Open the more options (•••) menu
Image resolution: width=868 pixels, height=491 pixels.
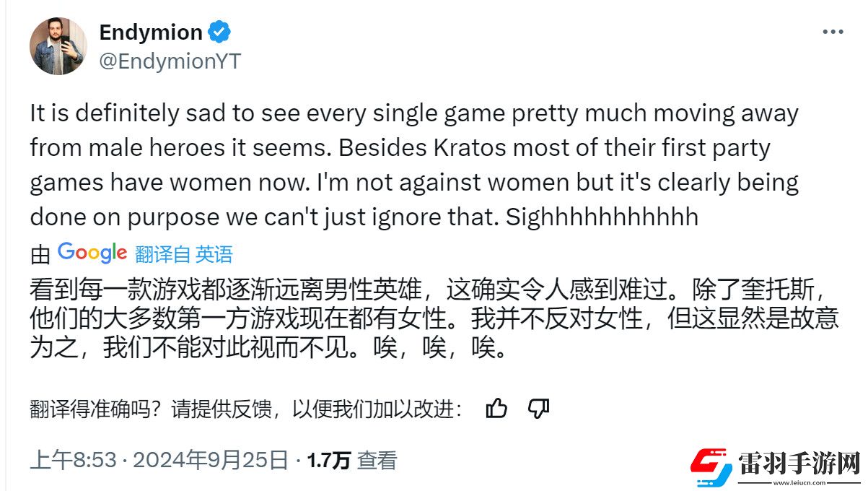pyautogui.click(x=833, y=30)
